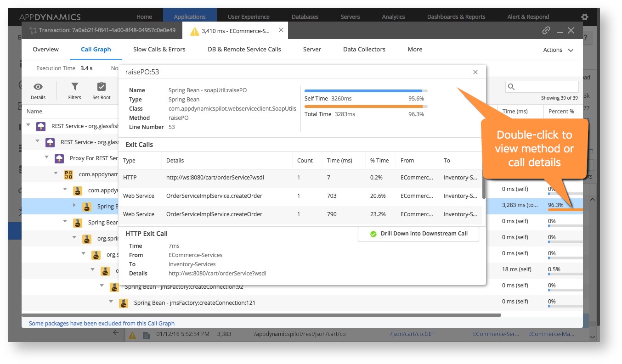Click the call graph horizontal scrollbar

261,315
